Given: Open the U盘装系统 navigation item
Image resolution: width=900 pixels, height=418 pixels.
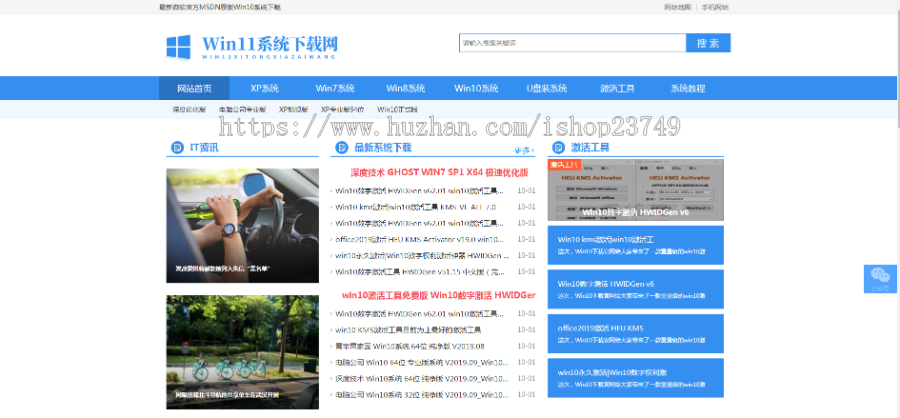Looking at the screenshot, I should tap(546, 88).
